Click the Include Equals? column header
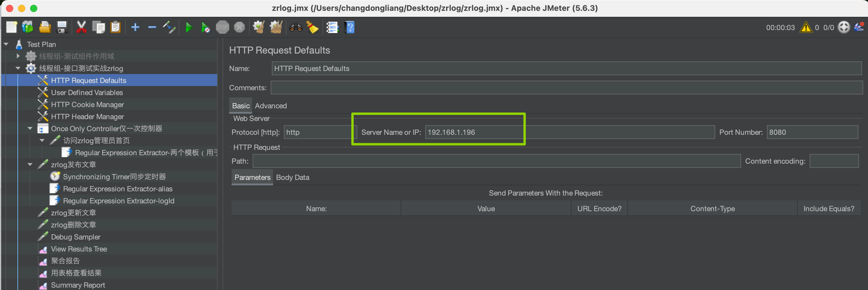 click(x=829, y=208)
